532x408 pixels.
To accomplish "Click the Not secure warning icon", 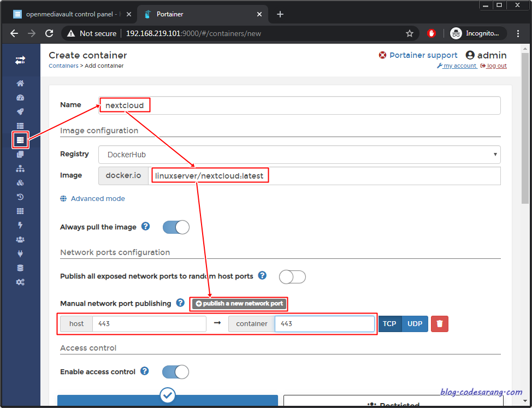I will click(x=71, y=33).
